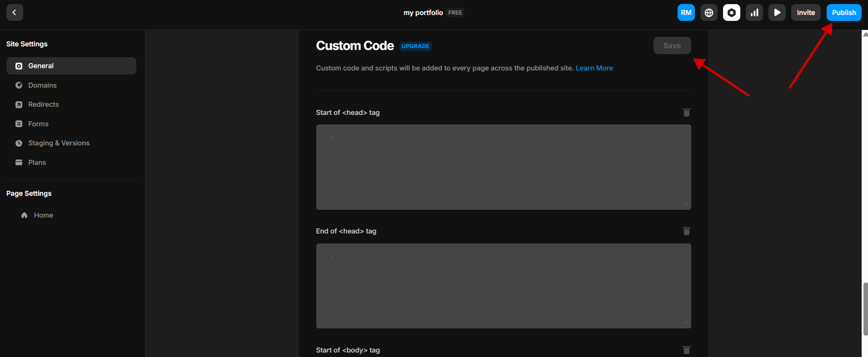This screenshot has width=868, height=357.
Task: Click the 'Start of <head> tag' label
Action: click(348, 113)
